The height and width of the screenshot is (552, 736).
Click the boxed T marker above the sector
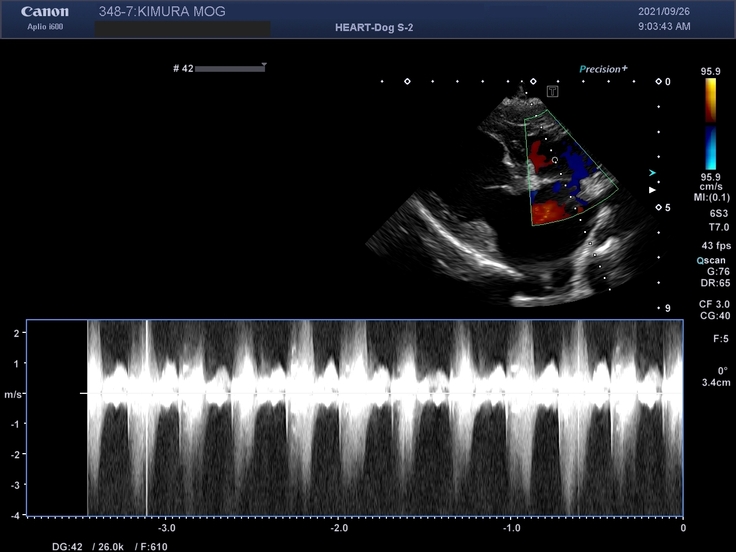tap(551, 90)
